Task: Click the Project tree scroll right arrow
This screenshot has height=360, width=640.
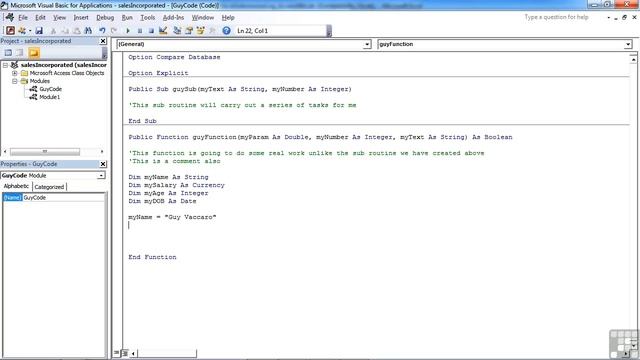Action: click(102, 151)
